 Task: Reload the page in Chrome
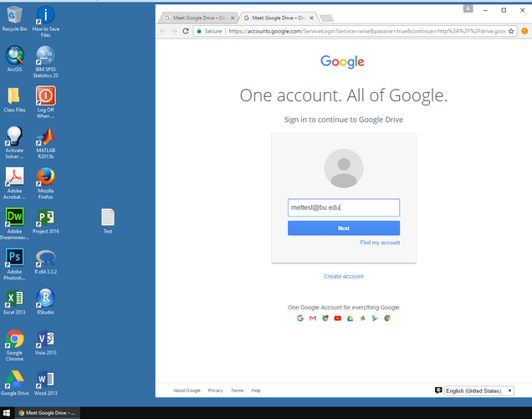(x=185, y=31)
